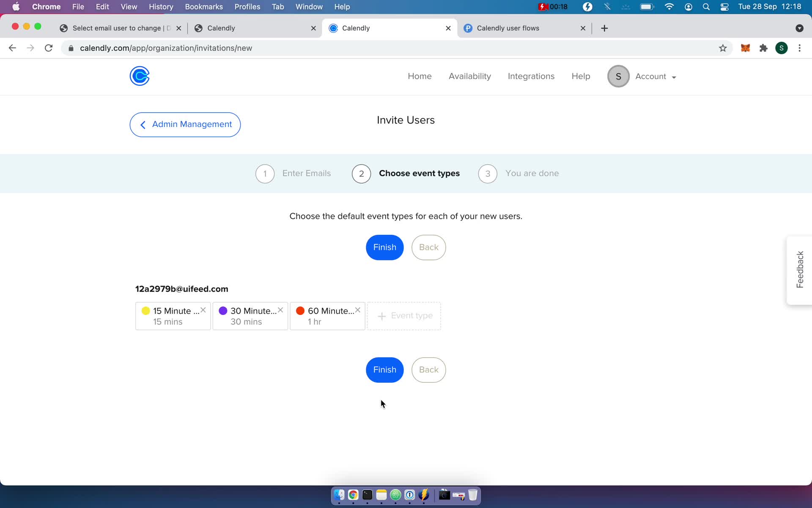This screenshot has height=508, width=812.
Task: Click the Finish button
Action: (385, 247)
